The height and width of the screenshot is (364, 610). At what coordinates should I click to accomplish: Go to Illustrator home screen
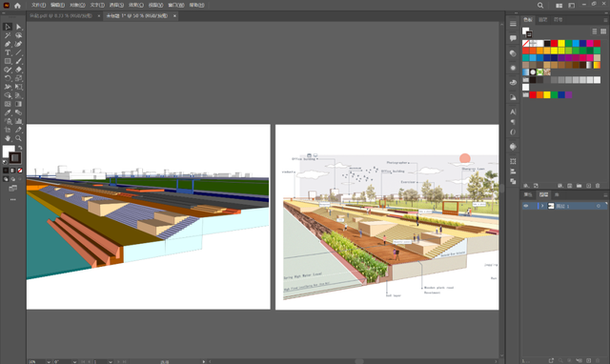pos(17,6)
